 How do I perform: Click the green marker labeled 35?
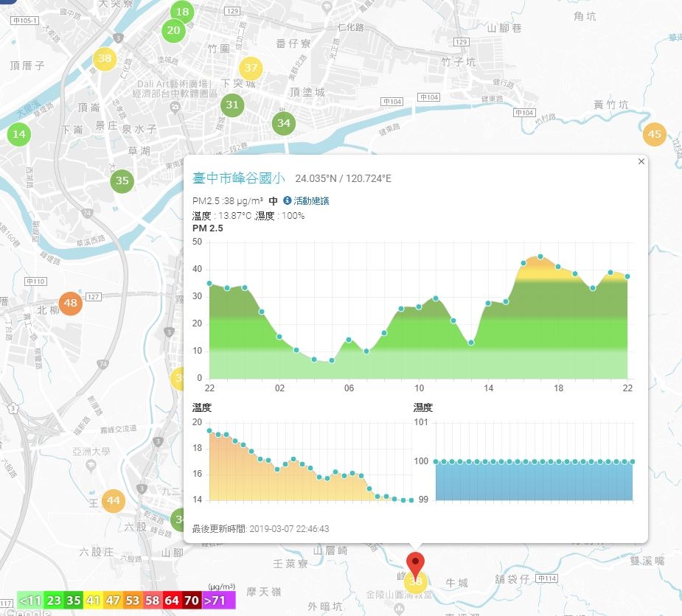(122, 181)
